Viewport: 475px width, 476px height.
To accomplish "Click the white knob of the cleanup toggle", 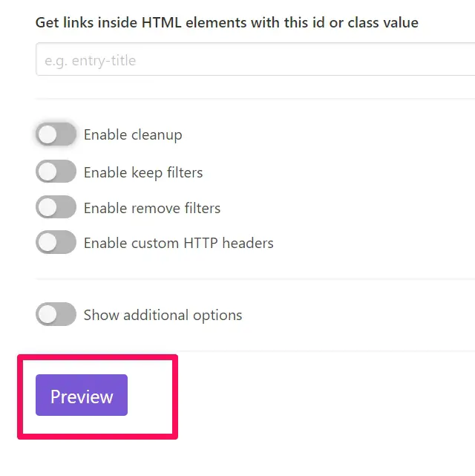I will 47,134.
